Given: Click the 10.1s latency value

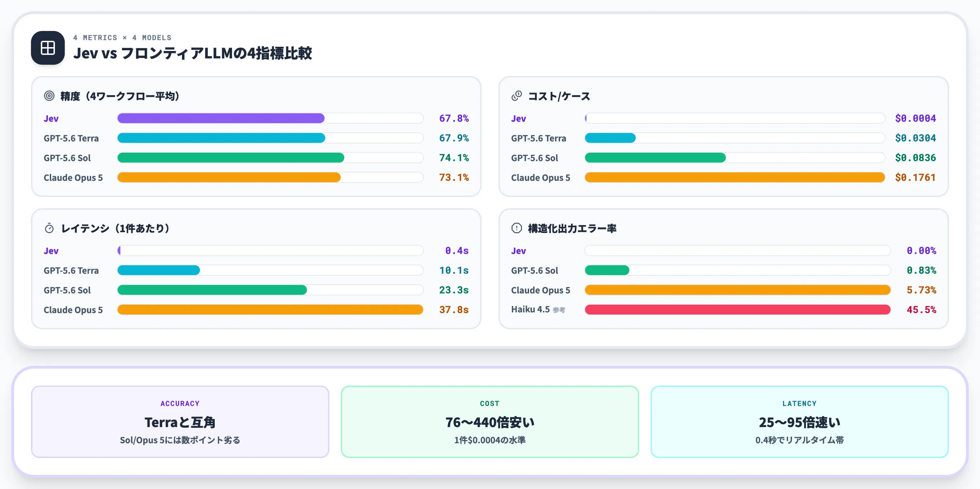Looking at the screenshot, I should click(x=454, y=270).
